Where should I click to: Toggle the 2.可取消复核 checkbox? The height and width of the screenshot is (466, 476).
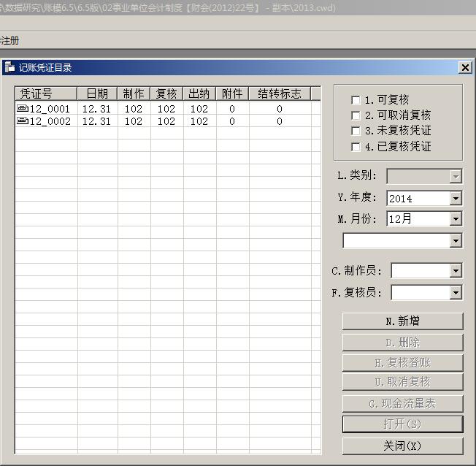click(356, 115)
